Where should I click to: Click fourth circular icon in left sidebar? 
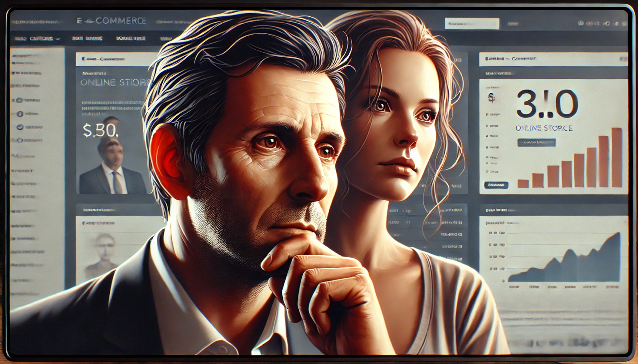click(x=20, y=140)
